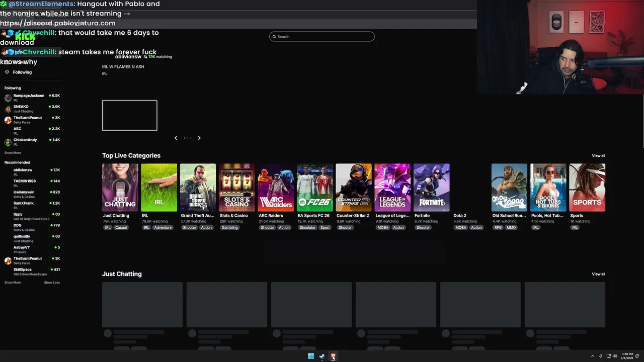Screen dimensions: 644x362
Task: Open SNEAKO's channel avatar
Action: (8, 109)
